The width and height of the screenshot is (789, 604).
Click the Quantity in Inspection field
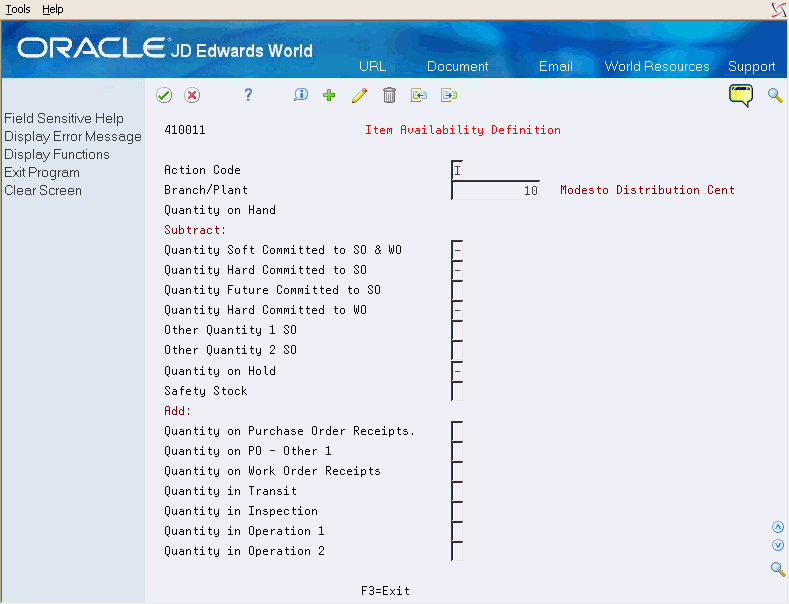(457, 511)
